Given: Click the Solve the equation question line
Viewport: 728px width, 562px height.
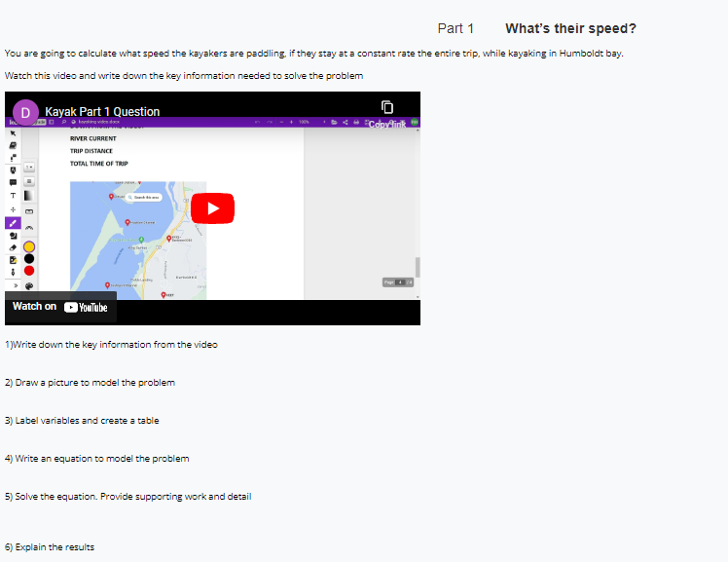Looking at the screenshot, I should [x=128, y=497].
